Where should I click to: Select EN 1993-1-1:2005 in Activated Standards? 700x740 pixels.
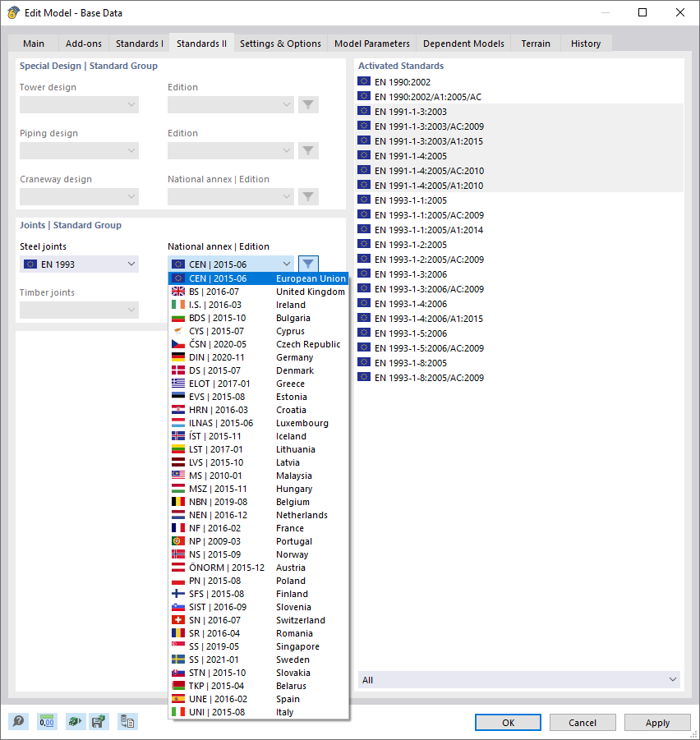point(519,200)
